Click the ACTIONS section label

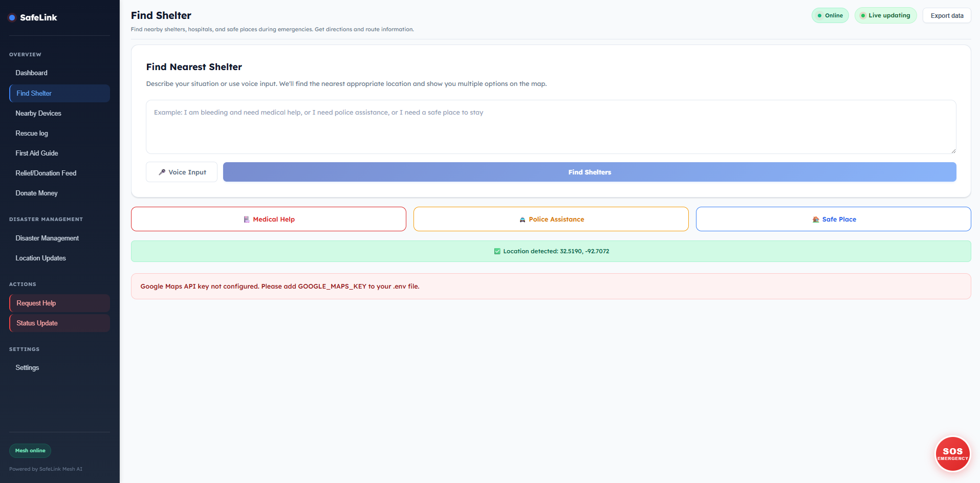point(23,284)
